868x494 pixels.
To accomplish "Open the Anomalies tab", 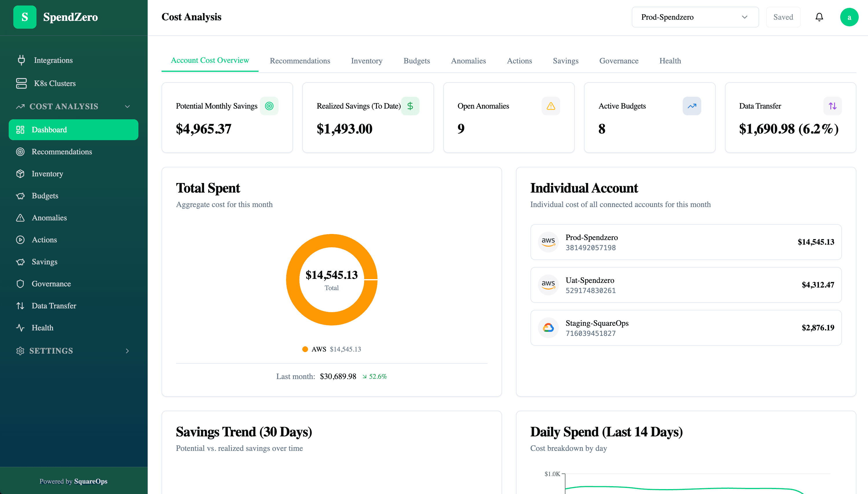I will coord(468,61).
